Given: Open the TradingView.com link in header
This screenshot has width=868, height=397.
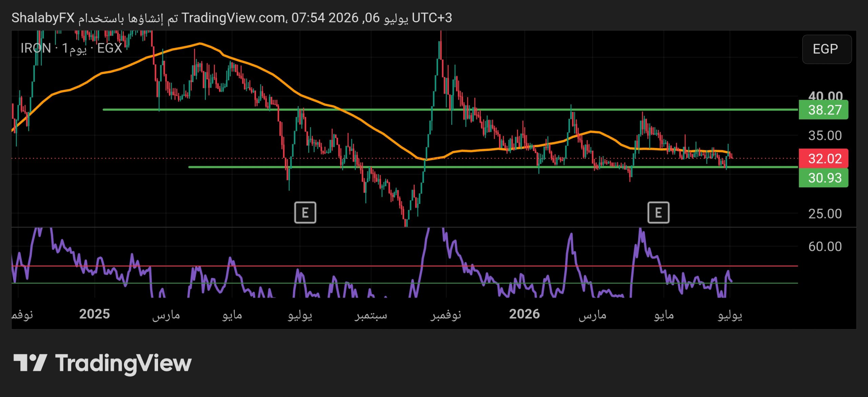Looking at the screenshot, I should (x=233, y=18).
